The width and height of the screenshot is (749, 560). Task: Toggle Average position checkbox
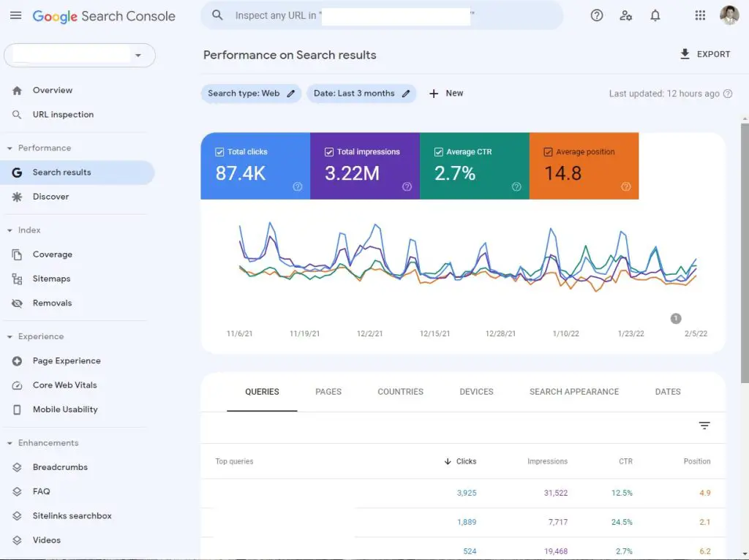[548, 152]
